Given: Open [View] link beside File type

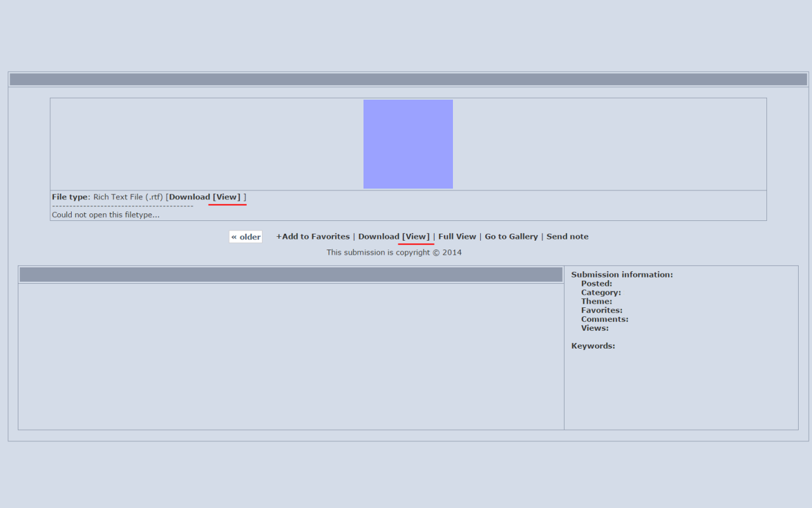Looking at the screenshot, I should tap(226, 197).
